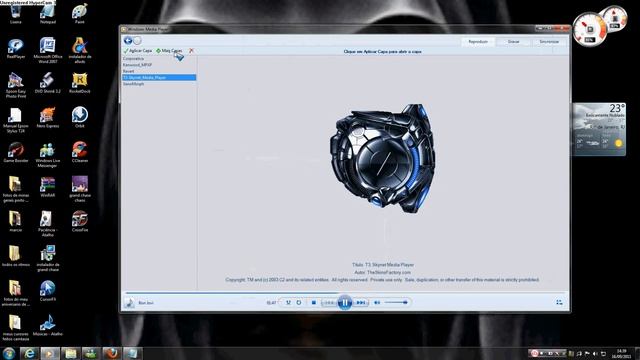Open the Windows Start menu
The height and width of the screenshot is (360, 640).
point(9,353)
